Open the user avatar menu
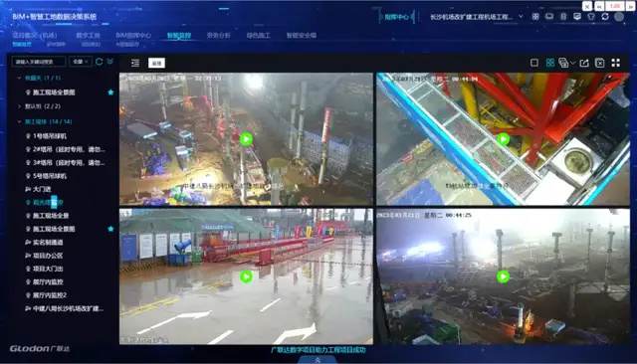 pos(619,17)
